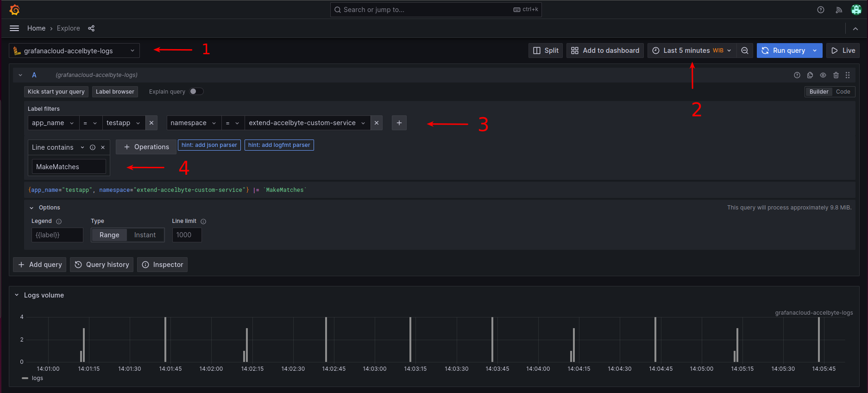Viewport: 868px width, 393px height.
Task: Focus the Search or jump to field
Action: [436, 10]
